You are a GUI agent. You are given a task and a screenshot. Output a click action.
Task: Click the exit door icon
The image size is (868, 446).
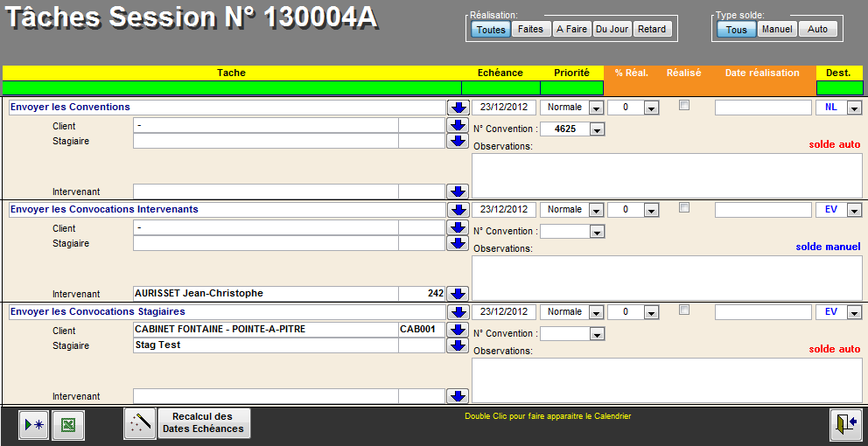(x=844, y=424)
